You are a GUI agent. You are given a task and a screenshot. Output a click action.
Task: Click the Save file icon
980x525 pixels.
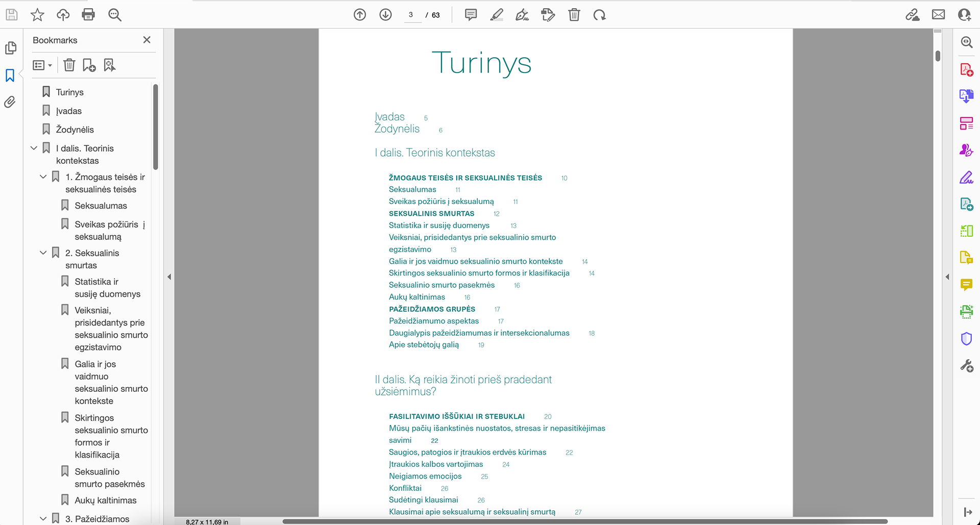(11, 15)
